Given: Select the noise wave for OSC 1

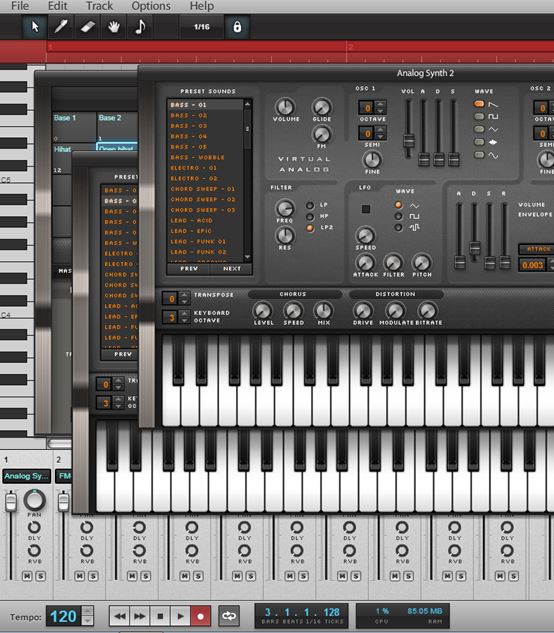Looking at the screenshot, I should click(479, 142).
